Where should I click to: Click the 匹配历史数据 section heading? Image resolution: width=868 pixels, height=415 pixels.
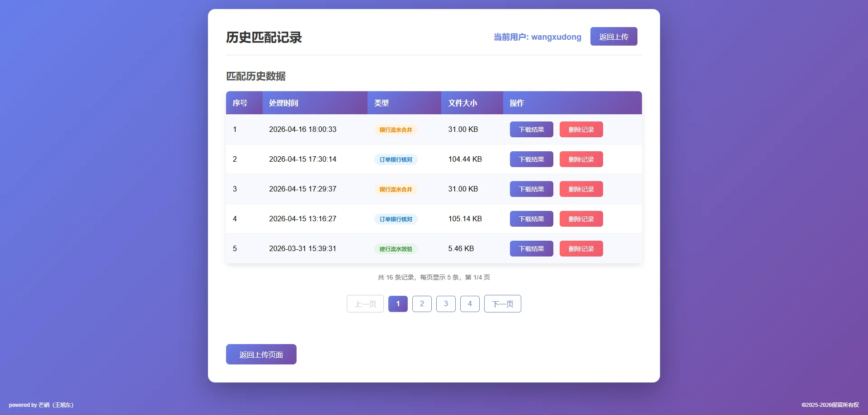point(256,76)
